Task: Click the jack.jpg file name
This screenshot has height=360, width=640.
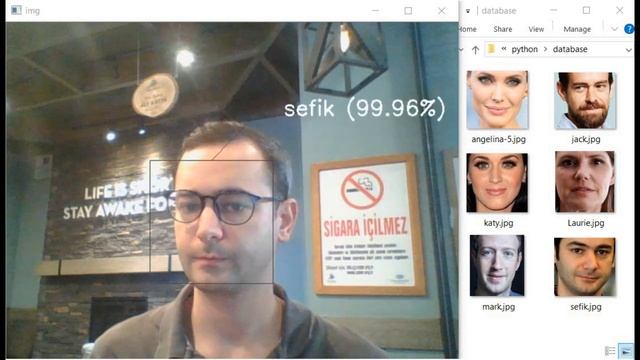Action: tap(586, 140)
